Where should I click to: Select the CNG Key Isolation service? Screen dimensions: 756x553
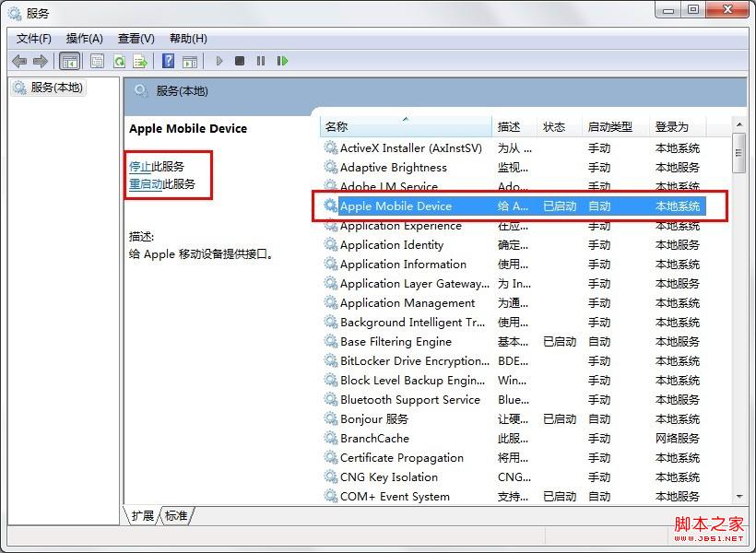[x=513, y=477]
